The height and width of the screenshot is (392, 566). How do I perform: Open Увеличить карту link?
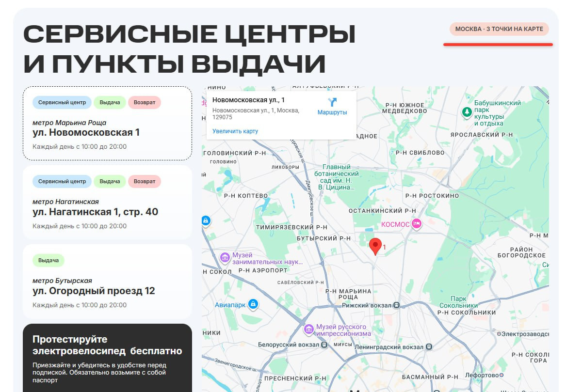click(x=235, y=131)
